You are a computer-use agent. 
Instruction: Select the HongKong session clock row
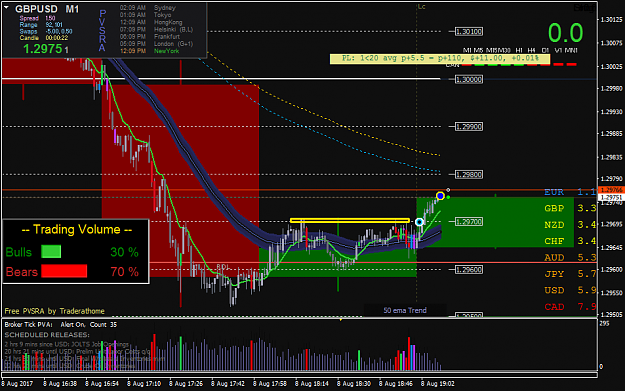click(x=151, y=22)
